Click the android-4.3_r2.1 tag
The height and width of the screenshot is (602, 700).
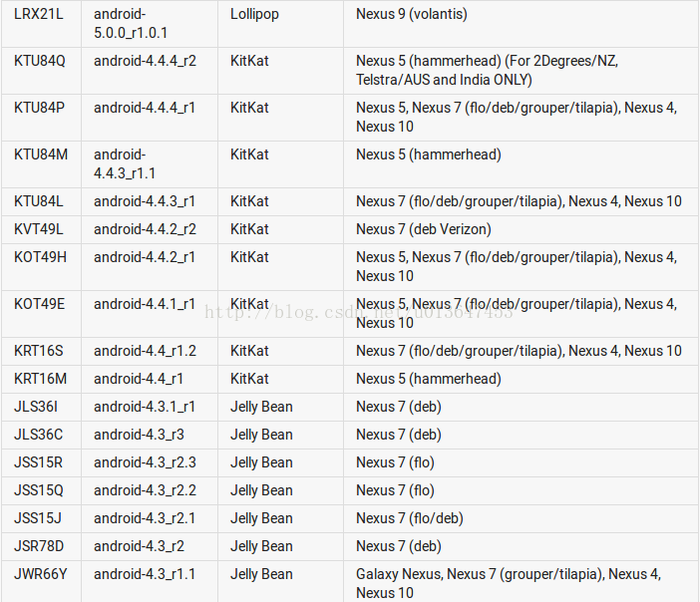point(145,518)
